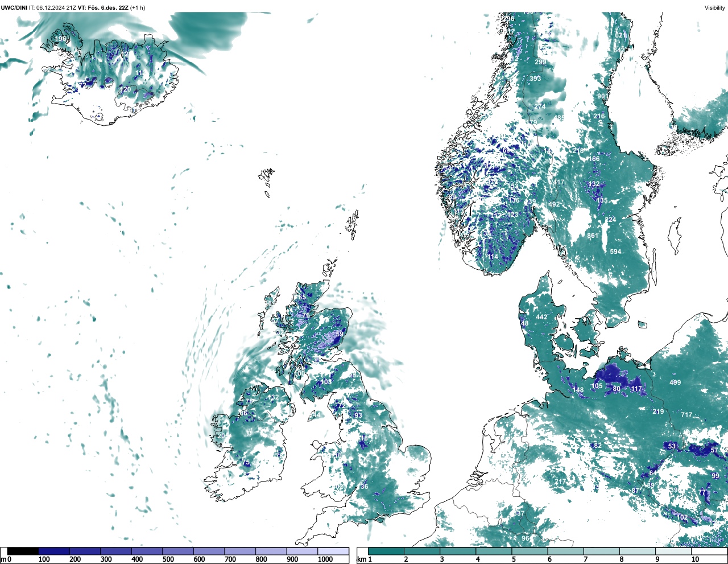The height and width of the screenshot is (564, 728).
Task: Click the value '93' over northern England
Action: click(x=358, y=415)
